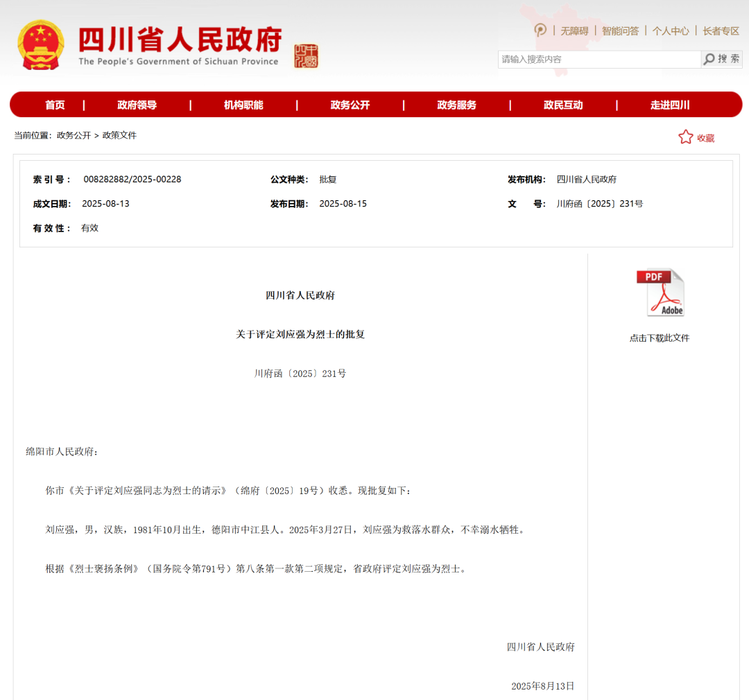Go to 政务公开 in the red navigation bar
The image size is (749, 700).
pos(350,105)
